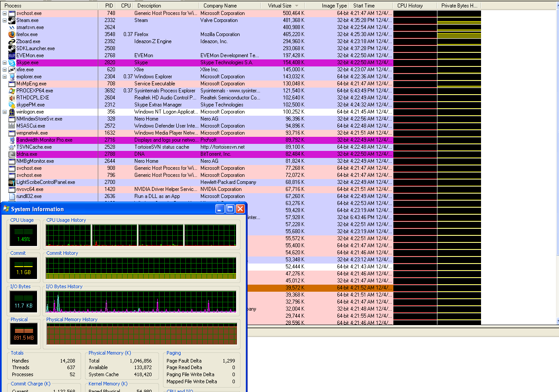The width and height of the screenshot is (559, 392).
Task: Click the Skype.exe process icon
Action: [12, 62]
